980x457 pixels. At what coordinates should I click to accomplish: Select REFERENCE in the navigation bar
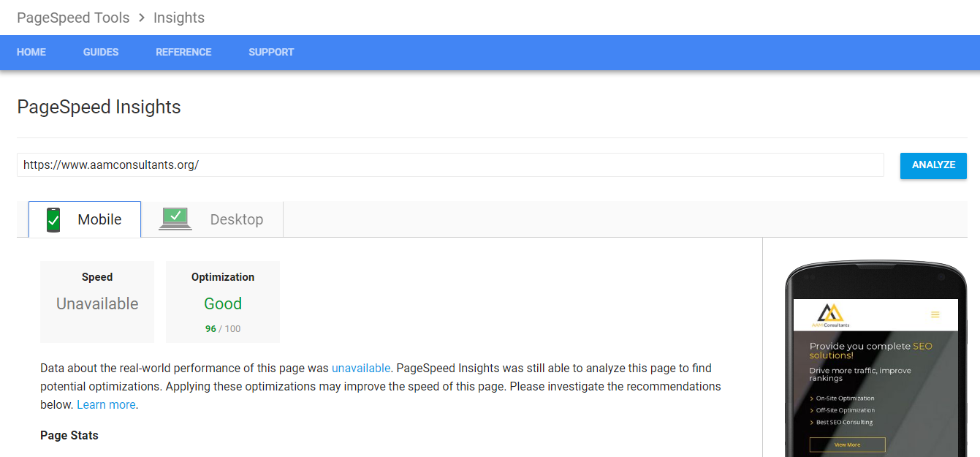[x=183, y=52]
